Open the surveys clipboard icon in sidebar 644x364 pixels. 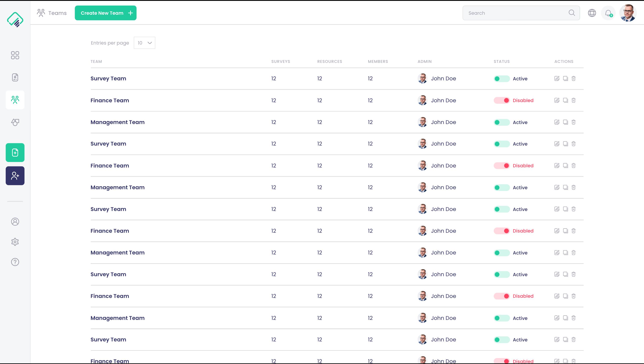pyautogui.click(x=15, y=78)
